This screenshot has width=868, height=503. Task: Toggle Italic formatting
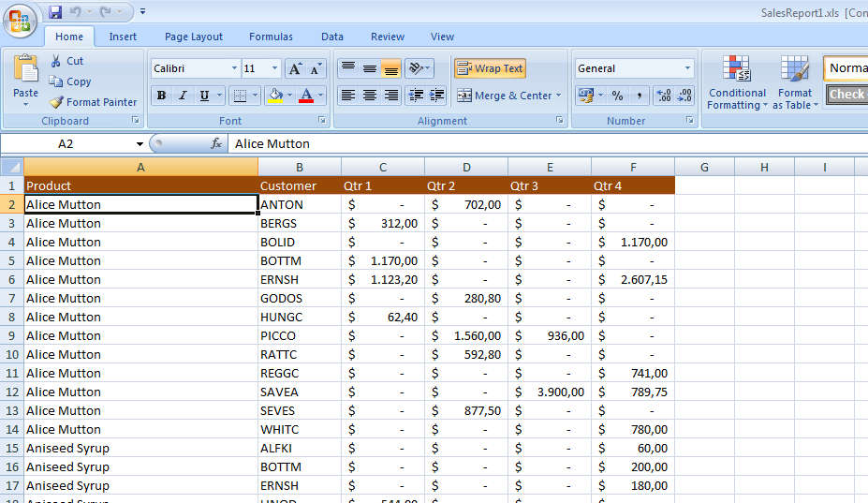point(182,96)
